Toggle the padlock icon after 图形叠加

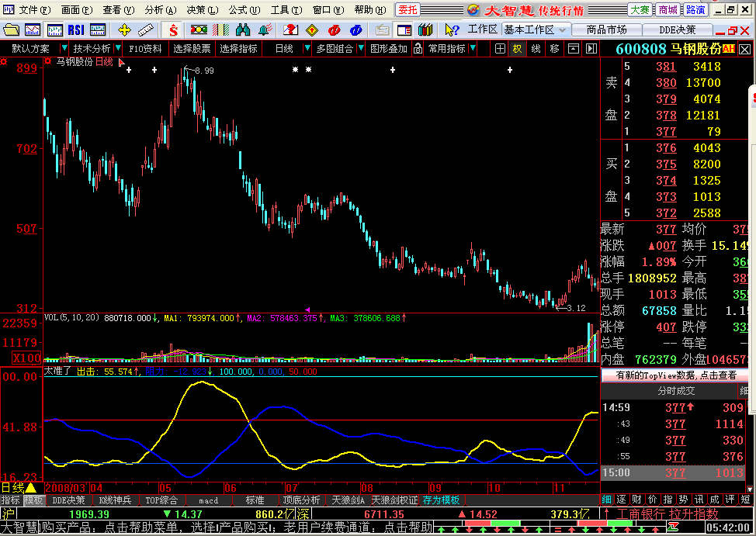(418, 49)
